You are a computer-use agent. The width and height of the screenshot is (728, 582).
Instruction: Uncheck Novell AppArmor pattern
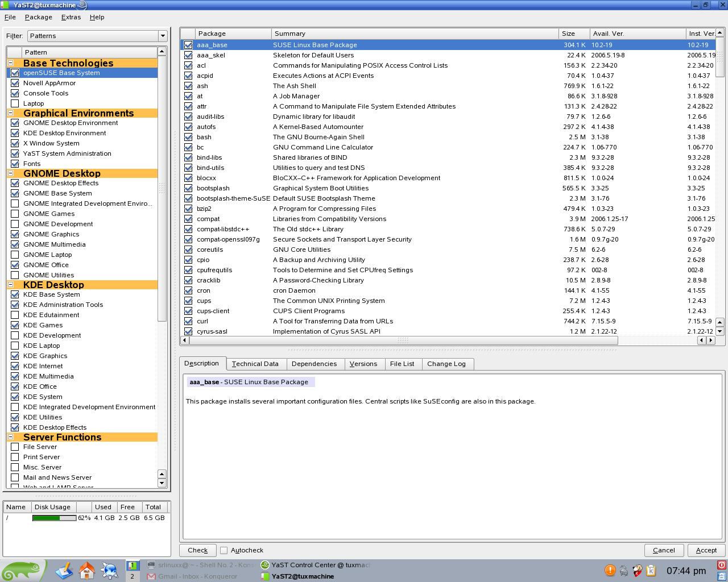pos(15,83)
